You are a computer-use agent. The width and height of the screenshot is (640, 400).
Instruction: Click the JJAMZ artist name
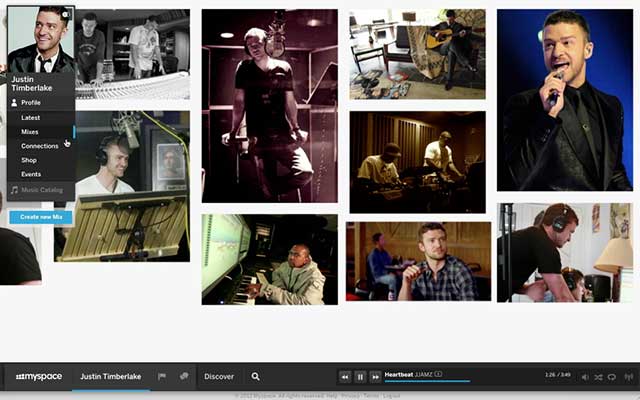point(424,374)
